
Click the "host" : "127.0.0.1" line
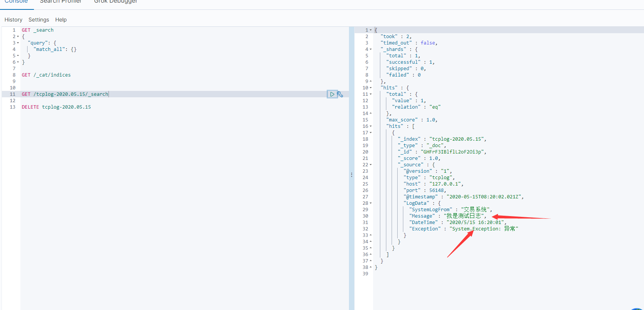coord(433,184)
